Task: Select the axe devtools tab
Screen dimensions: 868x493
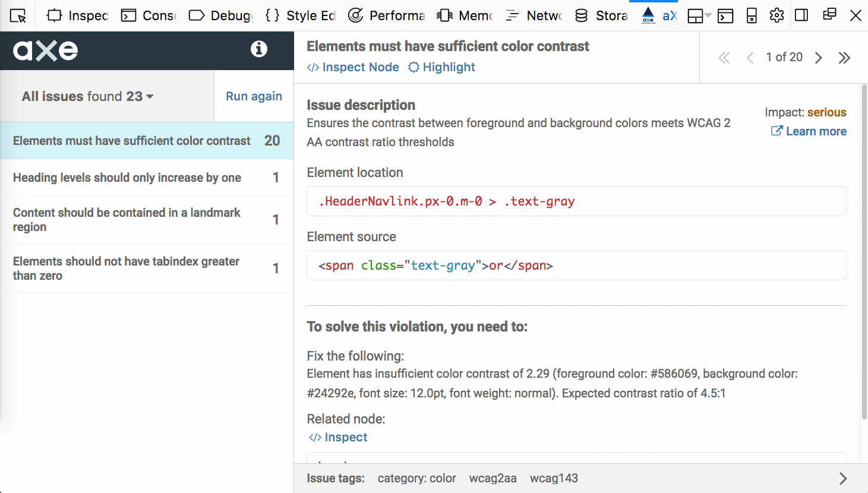Action: 659,16
